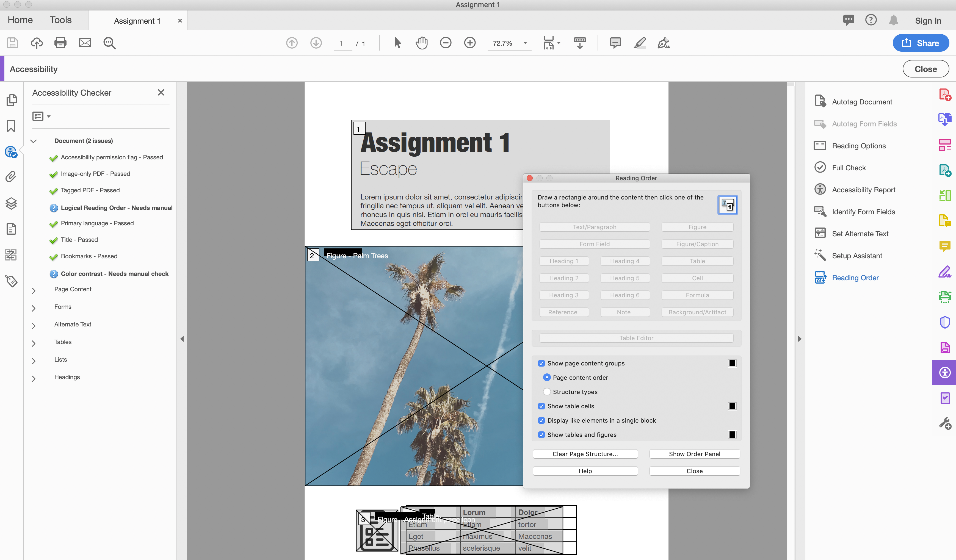Click the Show Order Panel button

click(x=694, y=454)
